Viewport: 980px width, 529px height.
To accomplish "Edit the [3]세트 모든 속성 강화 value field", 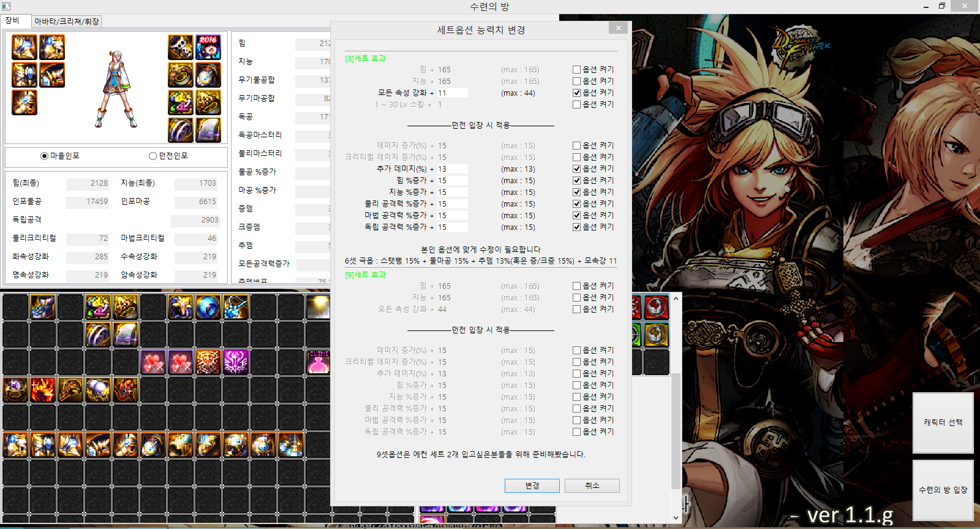I will click(452, 93).
